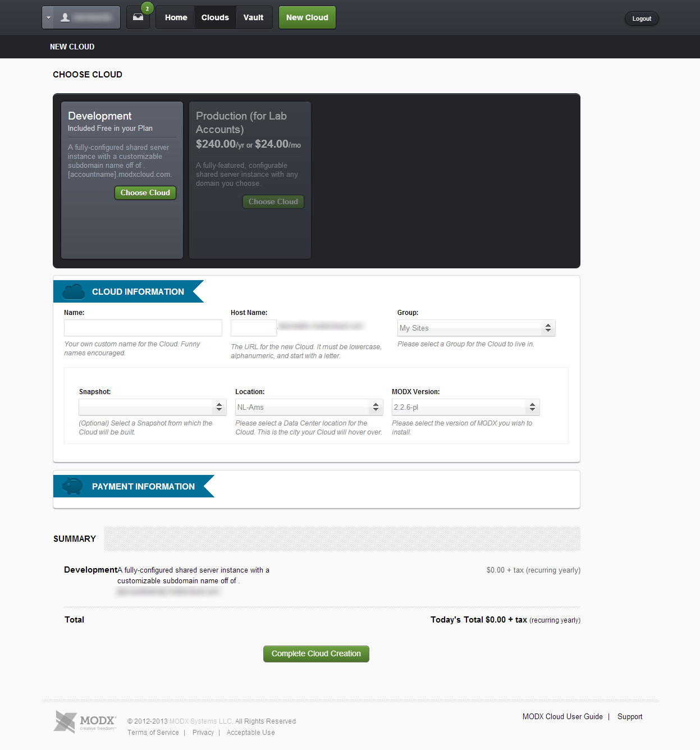Screen dimensions: 700x750
Task: Expand the account dropdown arrow
Action: [48, 17]
